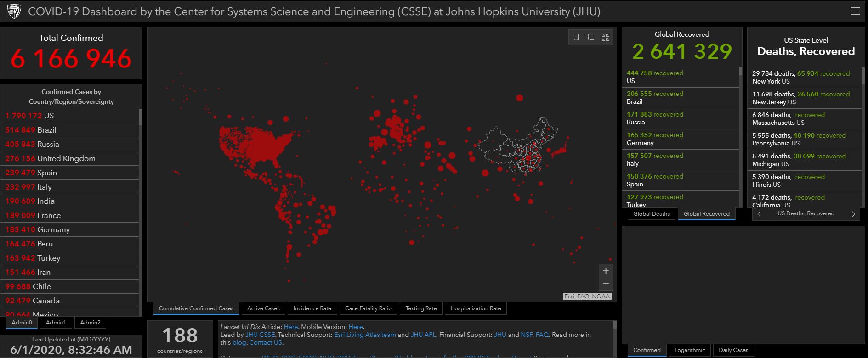Open the hamburger menu at top right
Screen dimensions: 868x358
855,11
